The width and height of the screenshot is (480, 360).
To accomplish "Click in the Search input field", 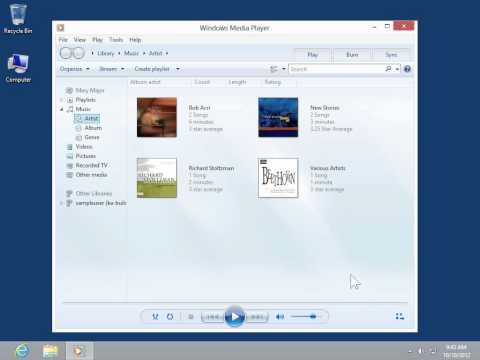I will click(337, 69).
